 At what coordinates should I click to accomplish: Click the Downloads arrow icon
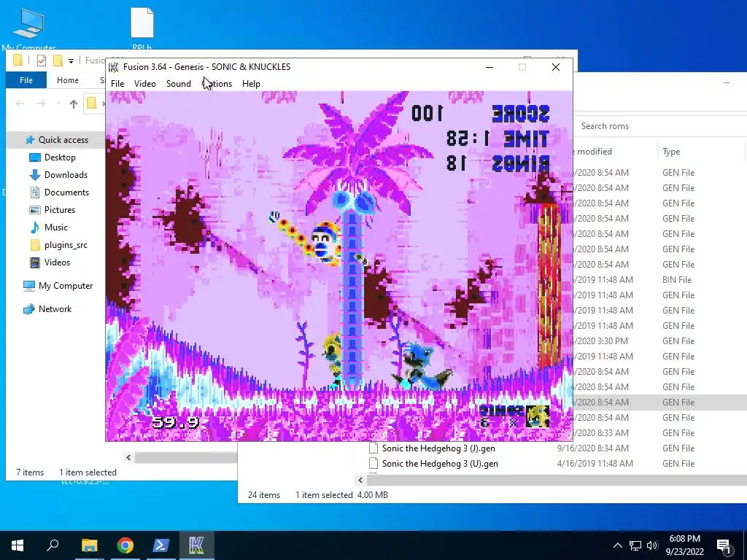coord(35,175)
